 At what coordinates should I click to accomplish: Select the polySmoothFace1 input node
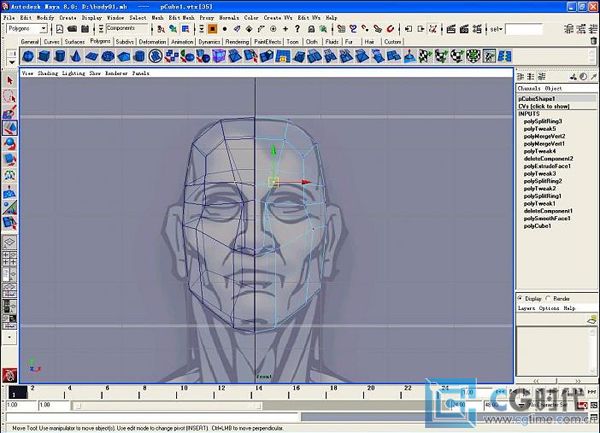pos(547,218)
